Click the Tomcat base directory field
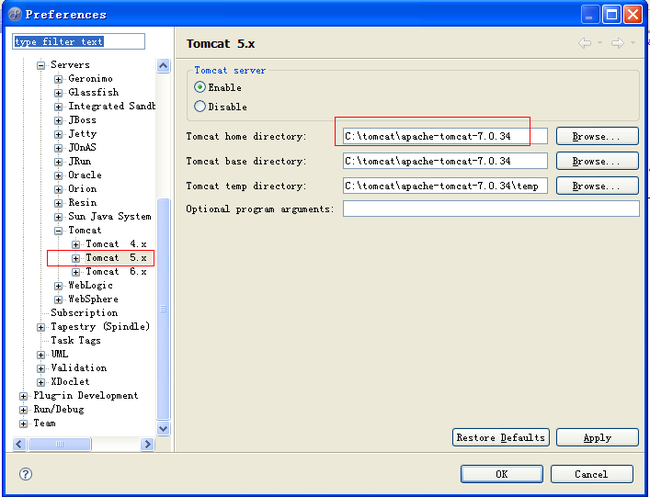 coord(445,161)
